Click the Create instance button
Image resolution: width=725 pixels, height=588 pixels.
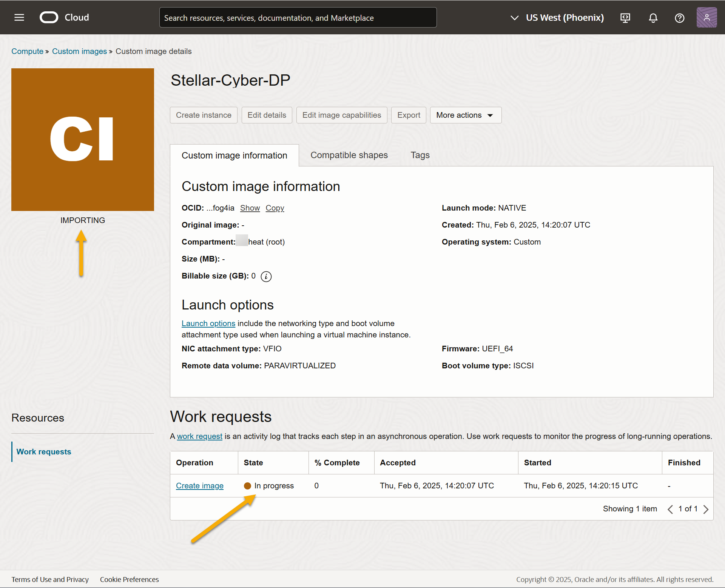pyautogui.click(x=204, y=115)
